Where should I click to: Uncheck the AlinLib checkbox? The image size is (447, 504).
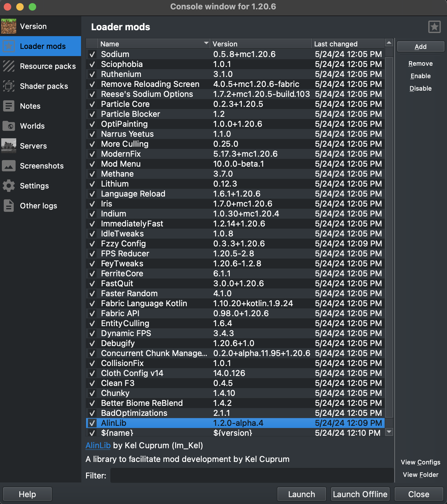coord(92,423)
